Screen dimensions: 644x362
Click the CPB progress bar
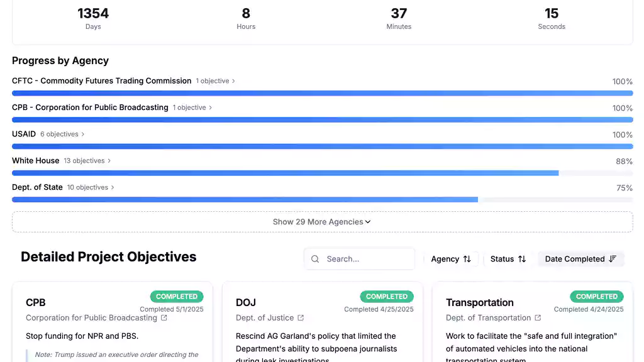[323, 120]
